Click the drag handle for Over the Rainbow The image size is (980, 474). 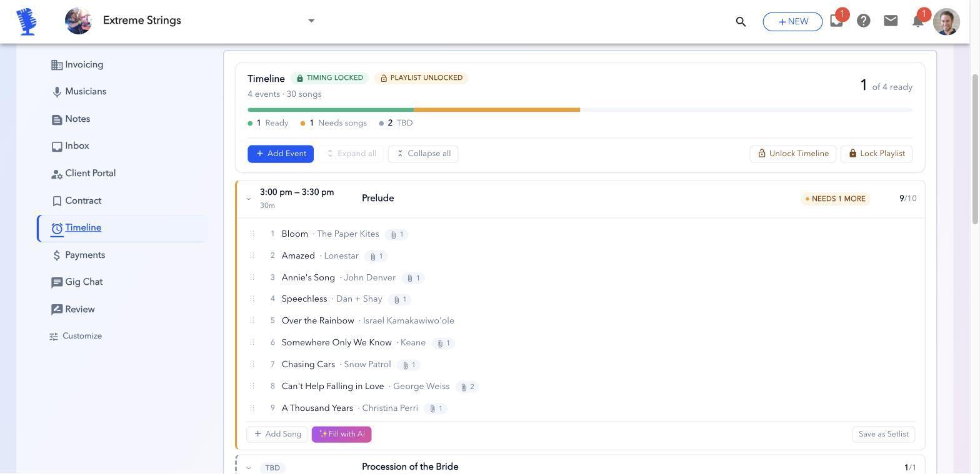pos(252,321)
